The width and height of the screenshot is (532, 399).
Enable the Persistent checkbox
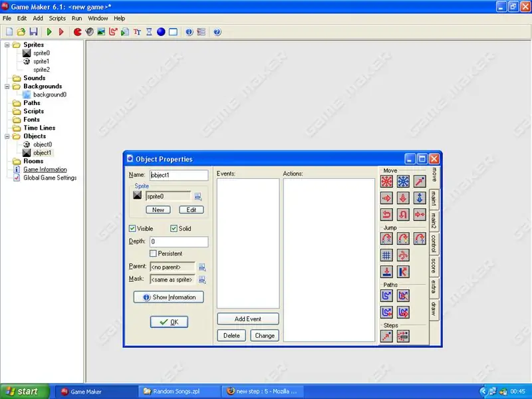pos(153,253)
